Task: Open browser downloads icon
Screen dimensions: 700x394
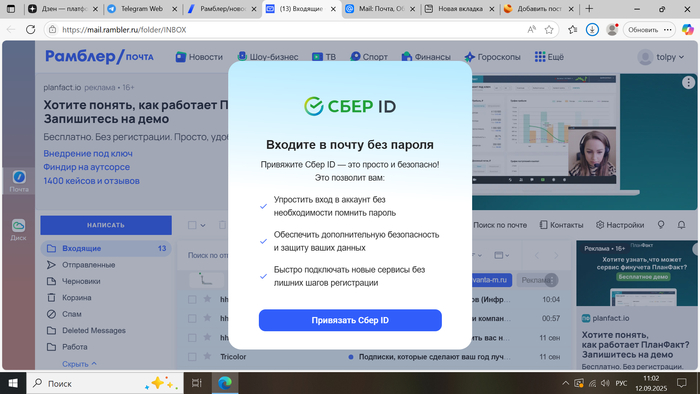Action: (592, 29)
